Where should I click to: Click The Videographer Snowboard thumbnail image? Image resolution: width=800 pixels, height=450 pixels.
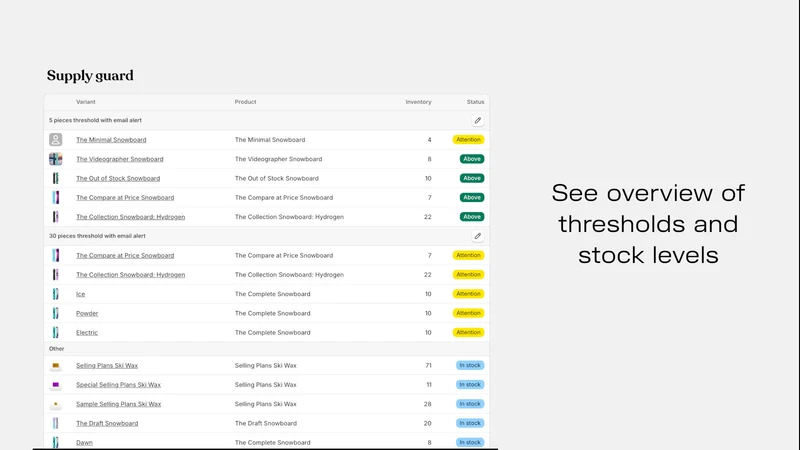click(56, 159)
